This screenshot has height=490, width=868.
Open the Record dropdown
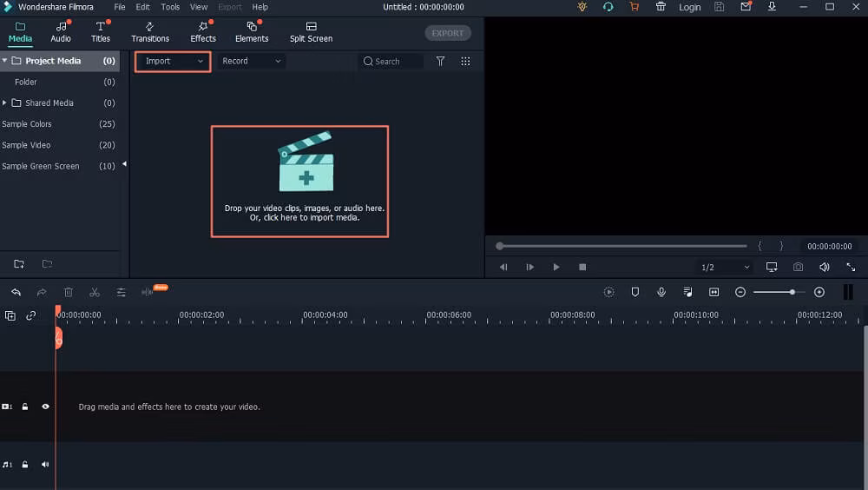pos(251,62)
